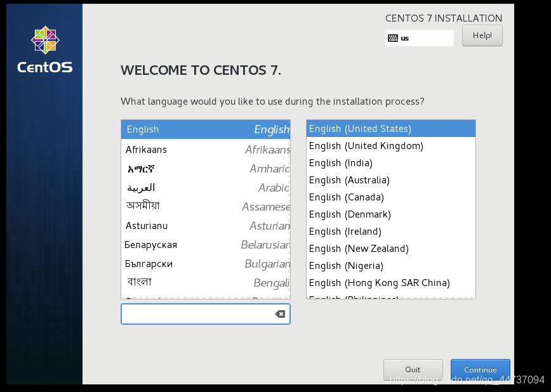Viewport: 551px width, 392px height.
Task: Choose English (Nigeria) locale
Action: [x=391, y=266]
